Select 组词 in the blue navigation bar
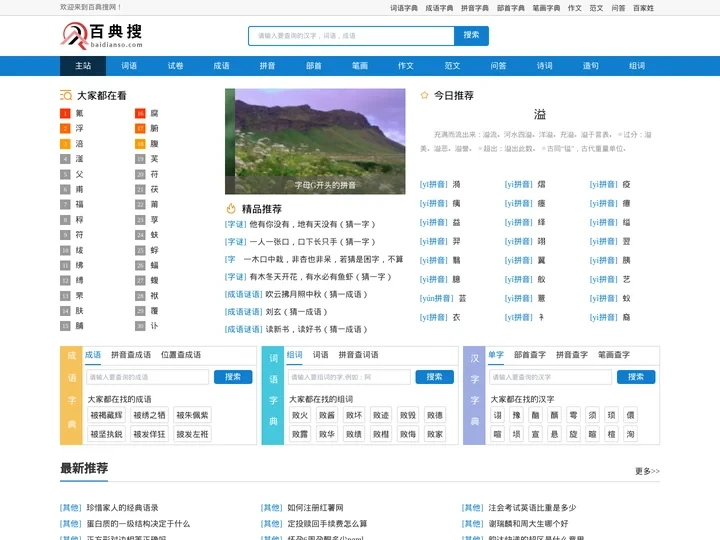720x540 pixels. (x=637, y=66)
